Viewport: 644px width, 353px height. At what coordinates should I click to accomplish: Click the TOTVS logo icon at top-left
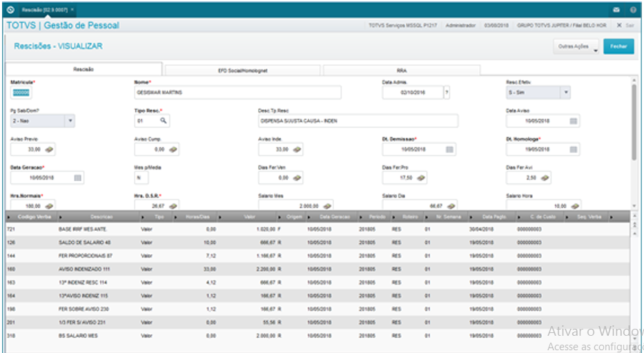pyautogui.click(x=10, y=10)
